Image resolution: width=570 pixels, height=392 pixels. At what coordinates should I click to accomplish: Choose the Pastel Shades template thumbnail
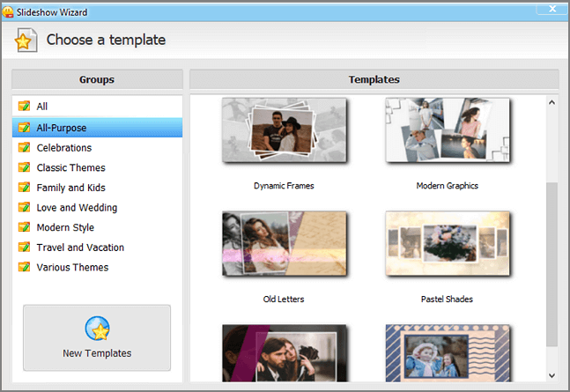tap(448, 243)
